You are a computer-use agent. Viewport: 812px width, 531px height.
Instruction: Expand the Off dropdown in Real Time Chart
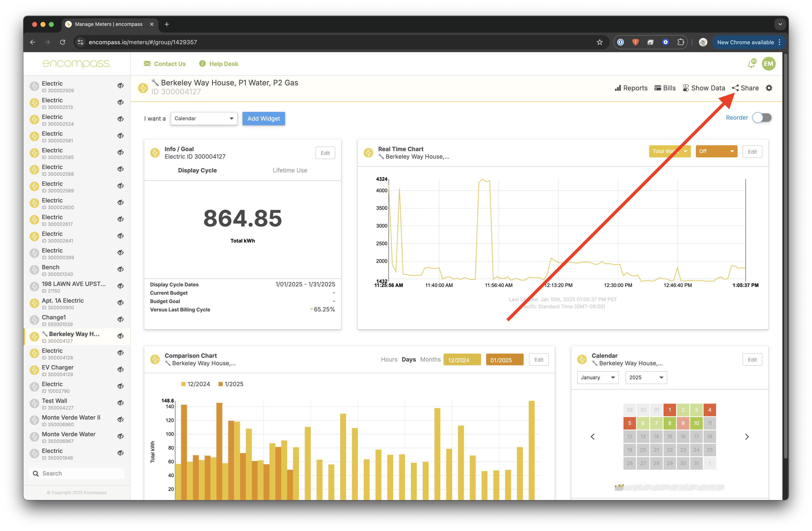pos(716,151)
